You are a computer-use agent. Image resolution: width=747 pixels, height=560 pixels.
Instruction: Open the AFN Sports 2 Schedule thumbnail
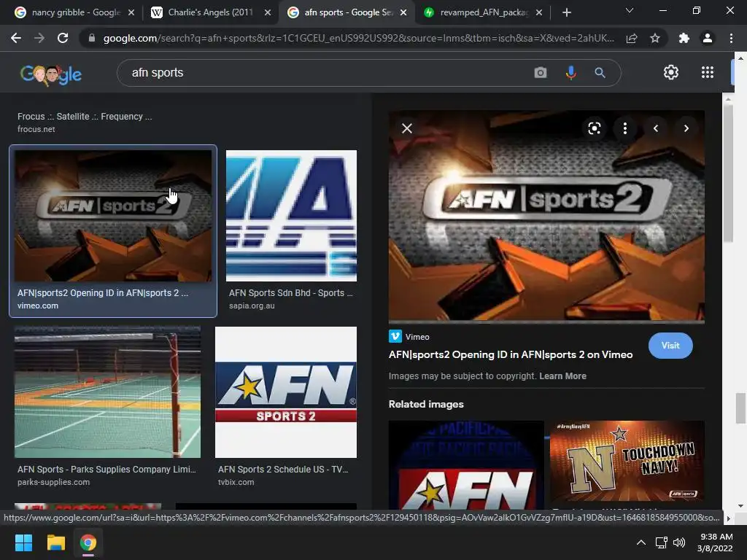coord(286,392)
